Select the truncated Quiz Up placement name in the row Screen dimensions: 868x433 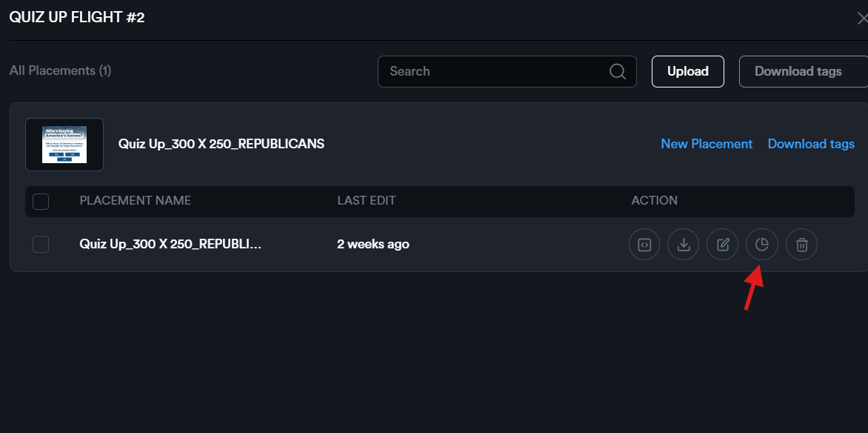170,244
